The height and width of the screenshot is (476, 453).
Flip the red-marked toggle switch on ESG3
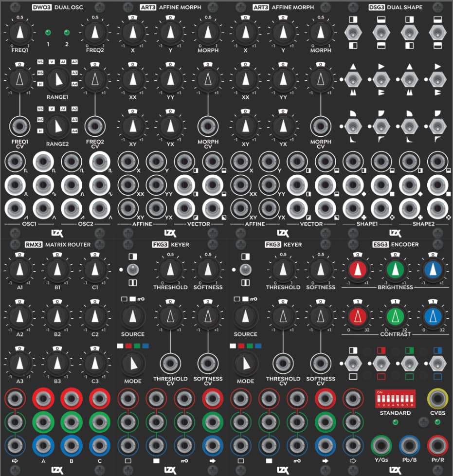click(x=381, y=364)
